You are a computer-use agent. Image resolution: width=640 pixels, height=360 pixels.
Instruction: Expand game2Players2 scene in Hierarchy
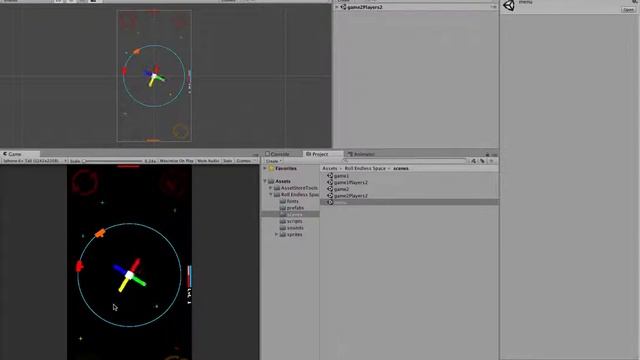[x=337, y=7]
